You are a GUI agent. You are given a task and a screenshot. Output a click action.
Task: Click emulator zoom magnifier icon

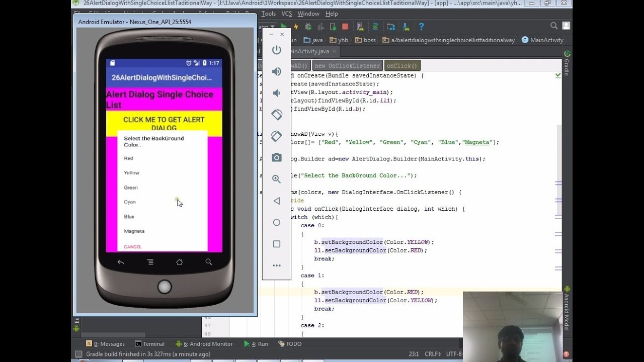277,179
